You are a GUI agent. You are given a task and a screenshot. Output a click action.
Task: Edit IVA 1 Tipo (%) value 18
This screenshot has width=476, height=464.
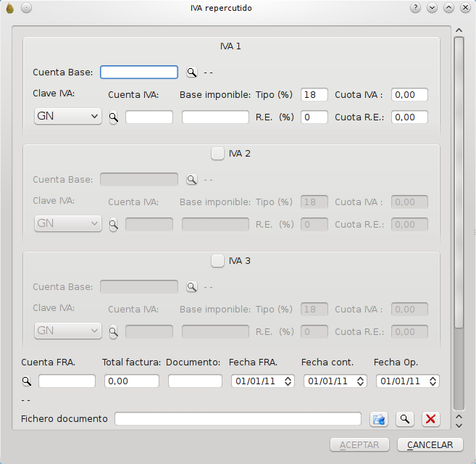[x=314, y=95]
